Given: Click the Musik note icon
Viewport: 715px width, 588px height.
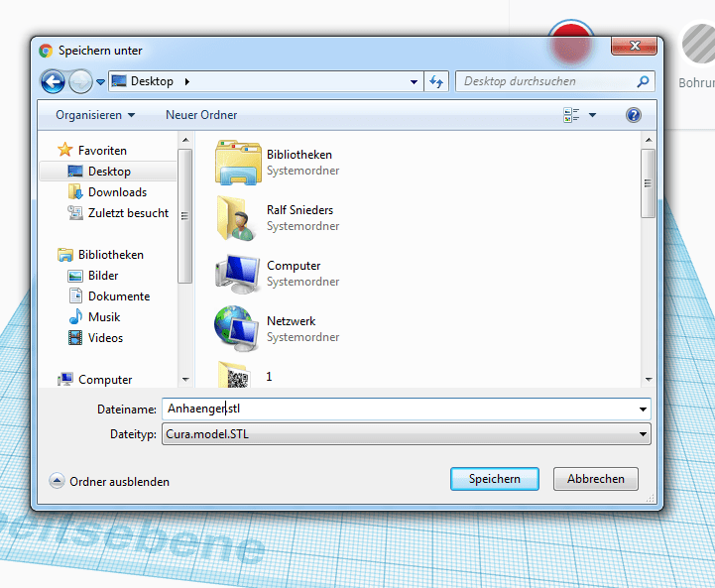Looking at the screenshot, I should (x=75, y=316).
